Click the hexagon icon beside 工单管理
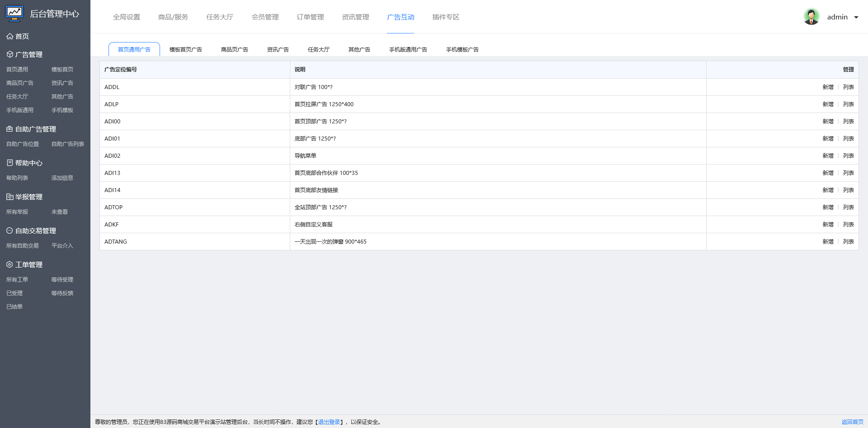The width and height of the screenshot is (868, 428). [x=9, y=264]
